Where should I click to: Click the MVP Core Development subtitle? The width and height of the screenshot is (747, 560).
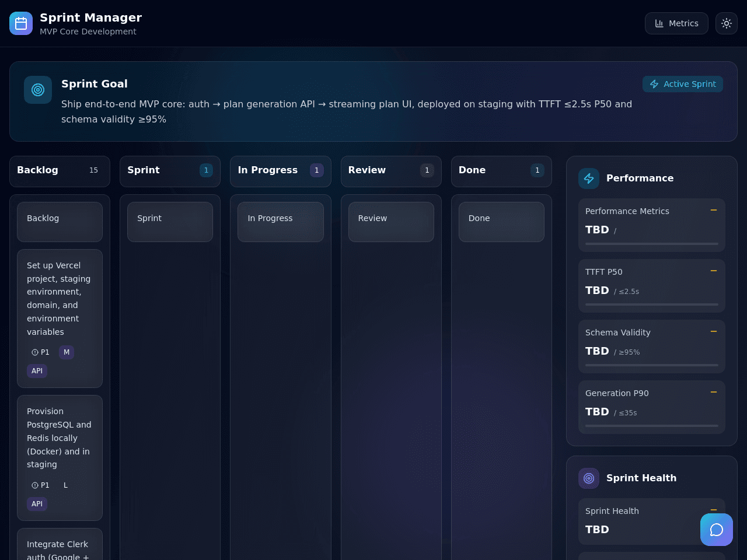click(x=88, y=32)
